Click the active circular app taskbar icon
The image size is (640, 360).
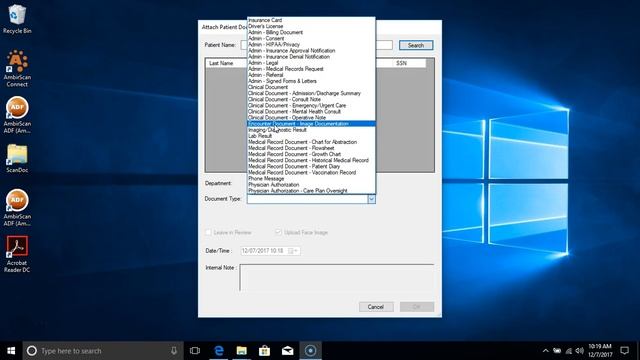click(x=310, y=351)
